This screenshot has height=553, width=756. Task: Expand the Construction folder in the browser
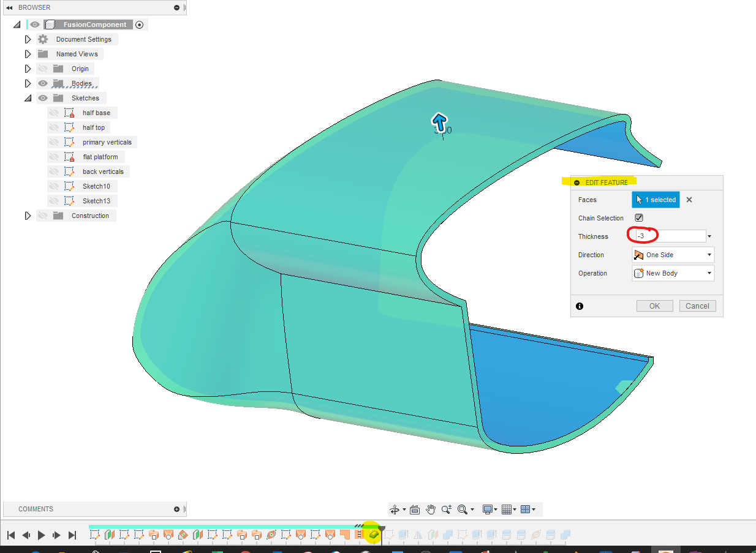coord(28,215)
